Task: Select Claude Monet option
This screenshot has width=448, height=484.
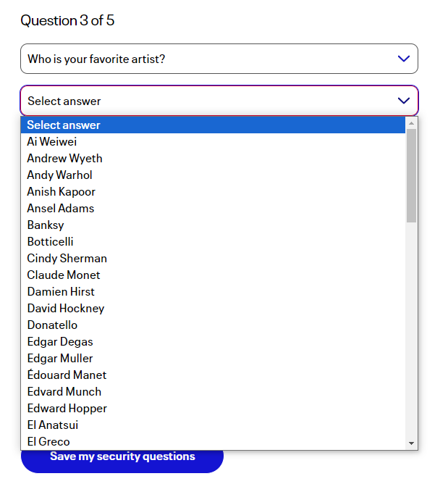Action: click(64, 275)
